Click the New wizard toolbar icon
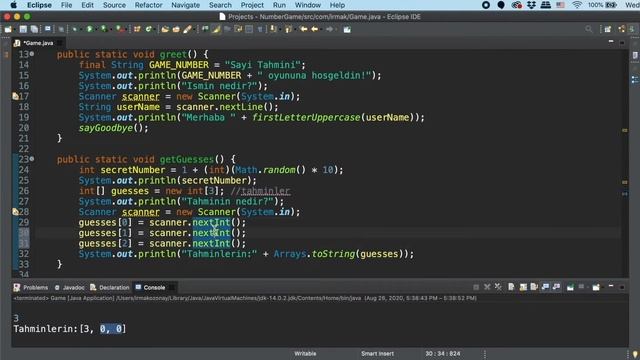Image resolution: width=640 pixels, height=360 pixels. tap(8, 29)
